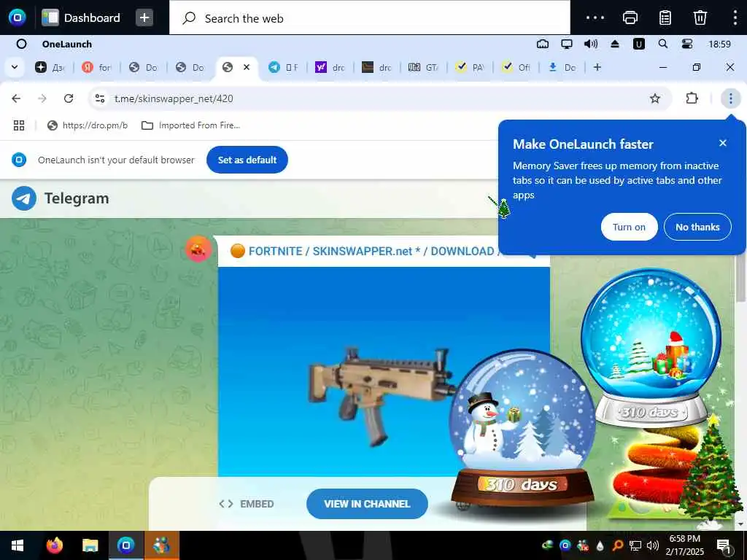Add a new dock tab with plus button
747x560 pixels.
point(144,17)
